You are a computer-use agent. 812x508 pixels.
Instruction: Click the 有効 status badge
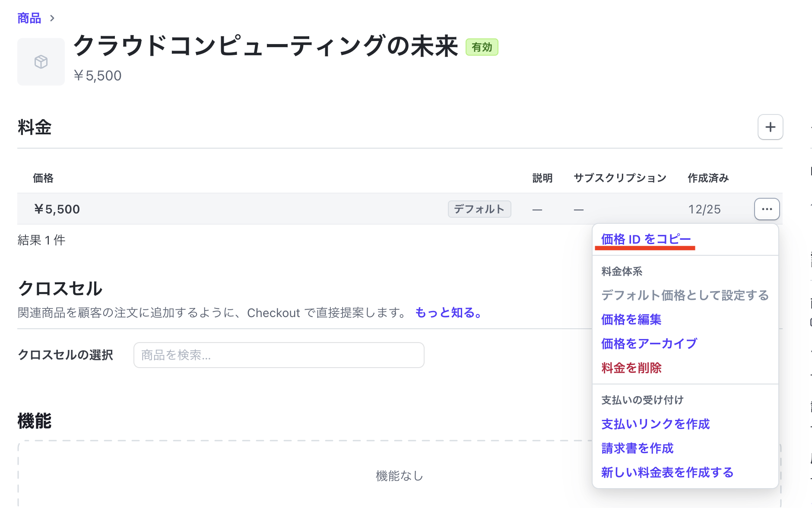(482, 47)
